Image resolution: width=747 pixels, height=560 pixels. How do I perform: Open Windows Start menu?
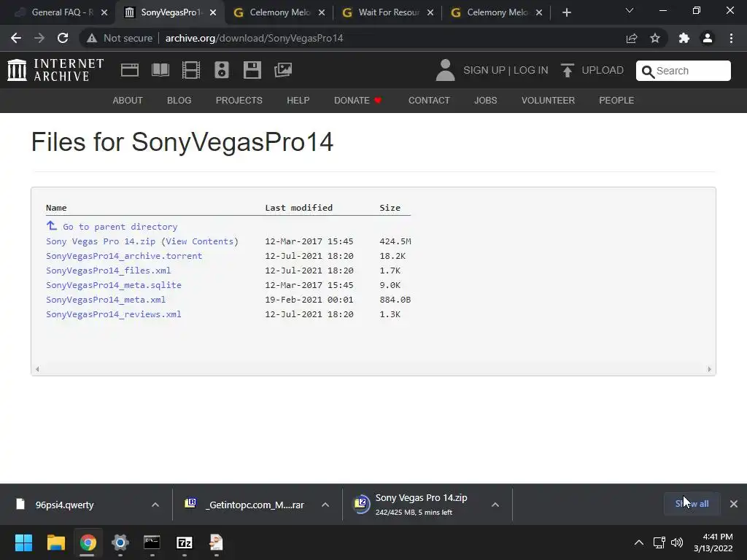point(23,542)
